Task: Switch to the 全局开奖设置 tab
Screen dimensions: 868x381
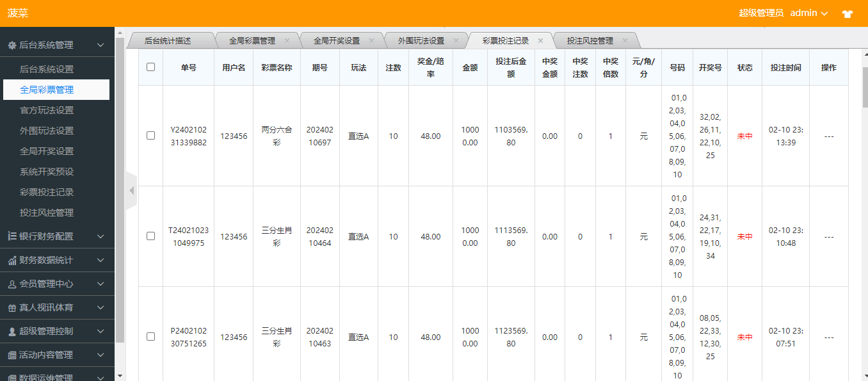Action: pos(337,40)
